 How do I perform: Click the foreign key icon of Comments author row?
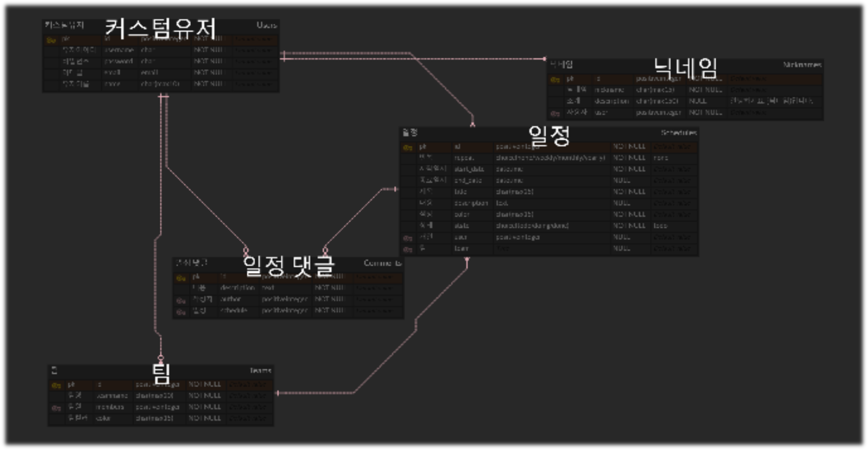tap(181, 301)
